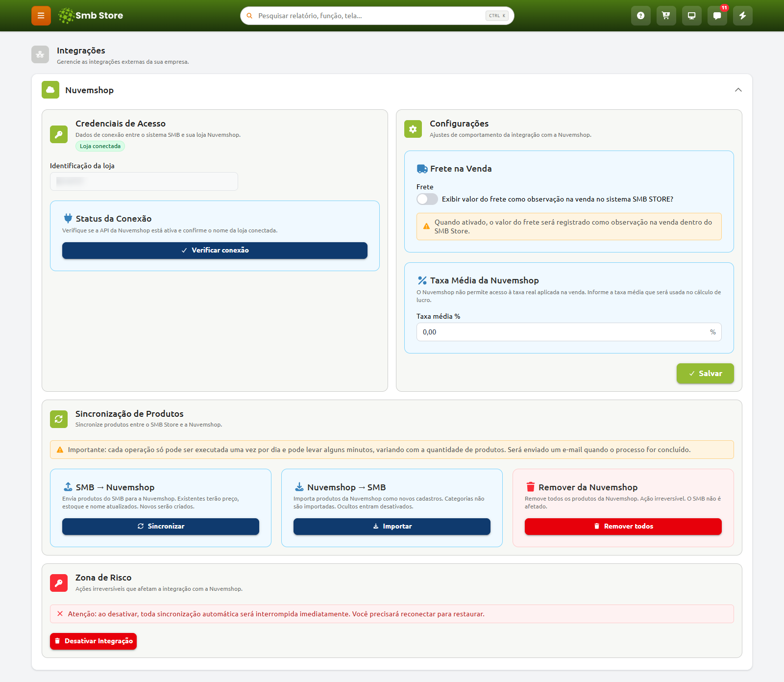784x682 pixels.
Task: Click the 'Quando ativado' freight warning text
Action: tap(573, 227)
